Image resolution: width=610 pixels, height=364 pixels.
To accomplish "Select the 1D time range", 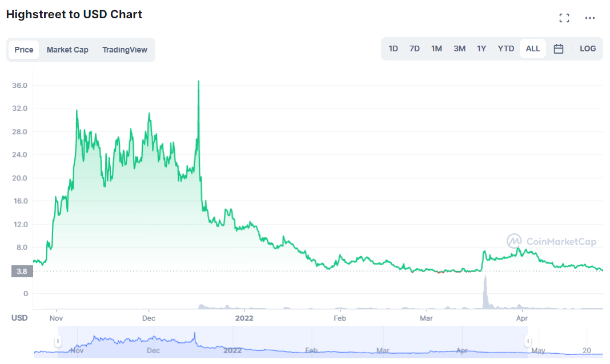I will pos(393,48).
